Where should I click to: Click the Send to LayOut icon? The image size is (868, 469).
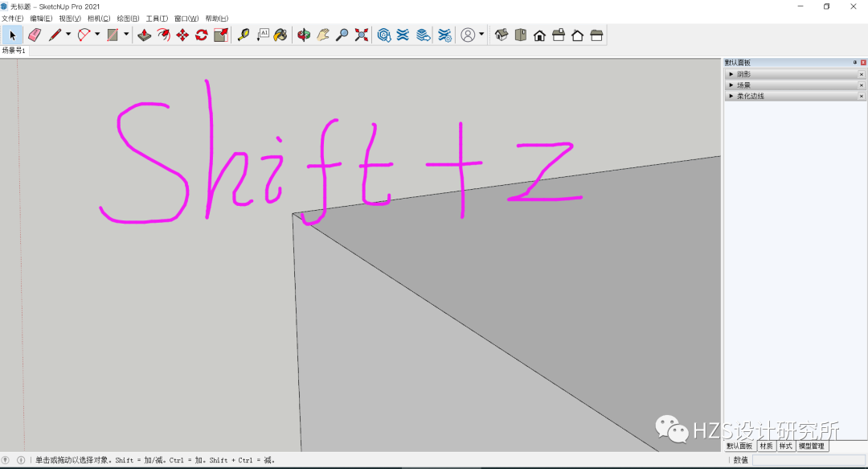pos(424,35)
